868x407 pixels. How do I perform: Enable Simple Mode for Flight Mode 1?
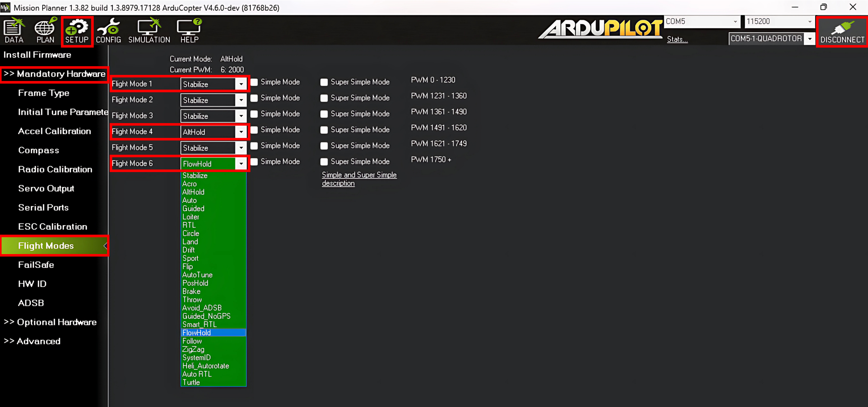coord(254,82)
